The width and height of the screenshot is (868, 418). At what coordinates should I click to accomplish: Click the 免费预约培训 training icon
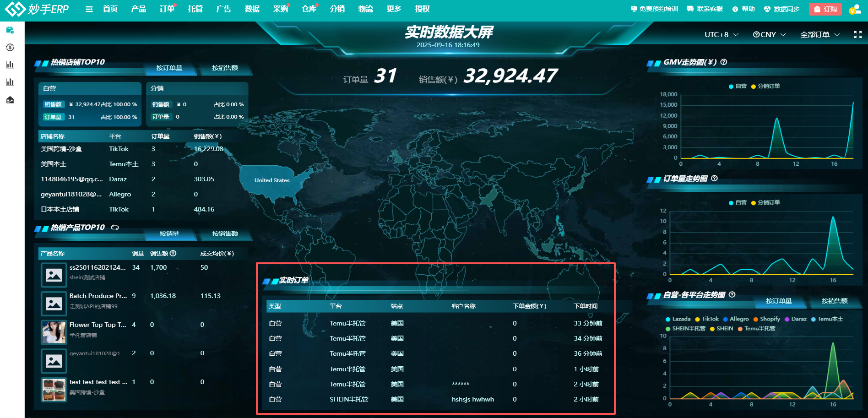634,9
